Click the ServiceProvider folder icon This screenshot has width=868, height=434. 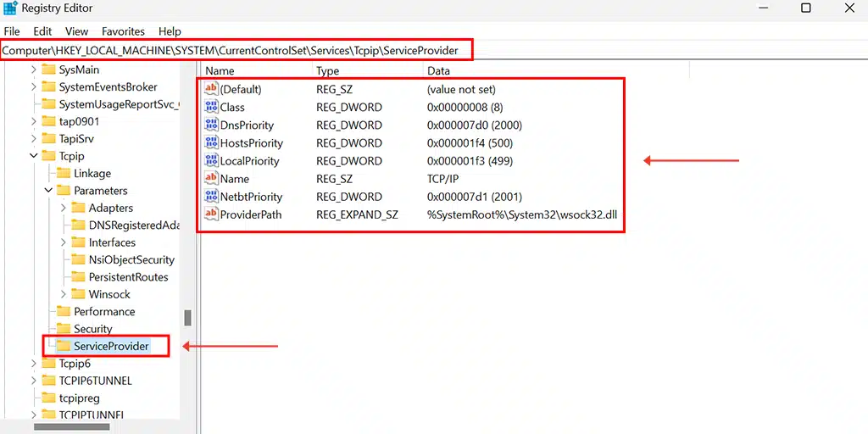(64, 346)
